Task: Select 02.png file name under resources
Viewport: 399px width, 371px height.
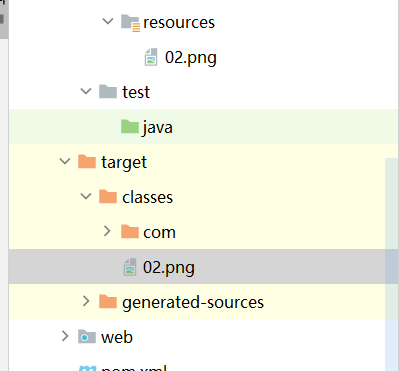Action: point(191,57)
